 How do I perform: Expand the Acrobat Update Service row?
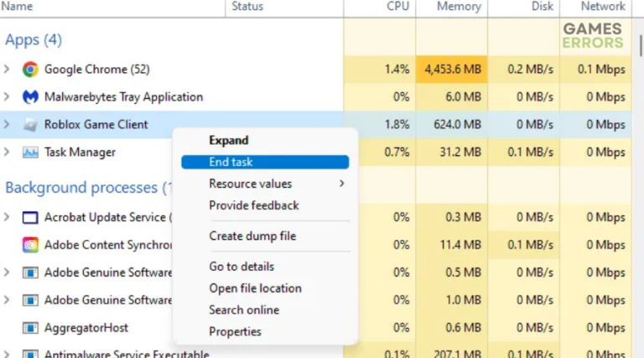8,218
